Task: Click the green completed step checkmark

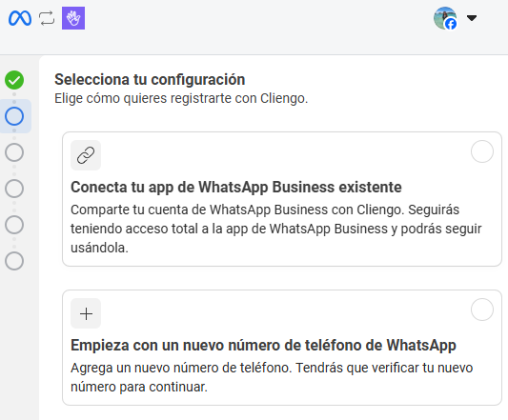Action: click(x=14, y=80)
